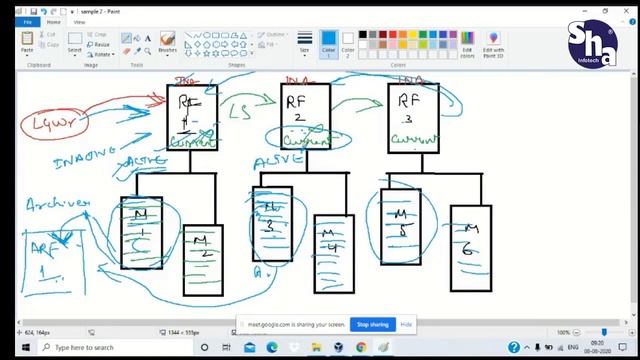Open the File menu
The image size is (640, 360).
pyautogui.click(x=27, y=22)
